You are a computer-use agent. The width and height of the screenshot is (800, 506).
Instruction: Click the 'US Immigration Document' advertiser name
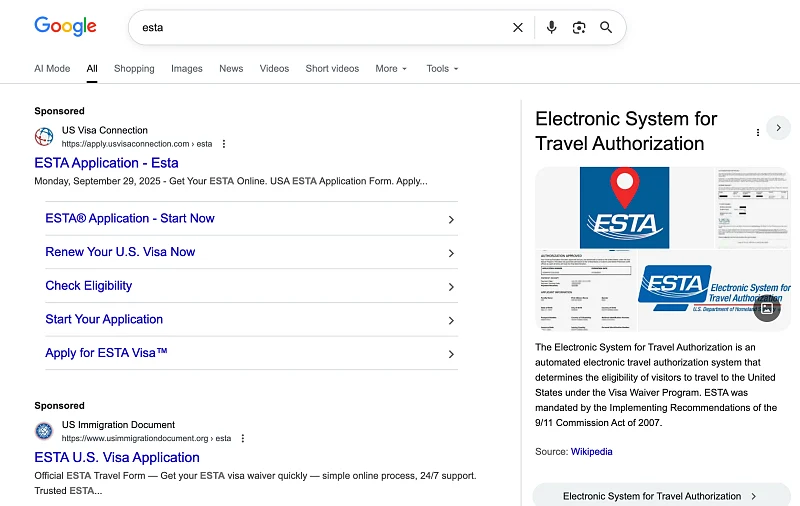tap(118, 424)
